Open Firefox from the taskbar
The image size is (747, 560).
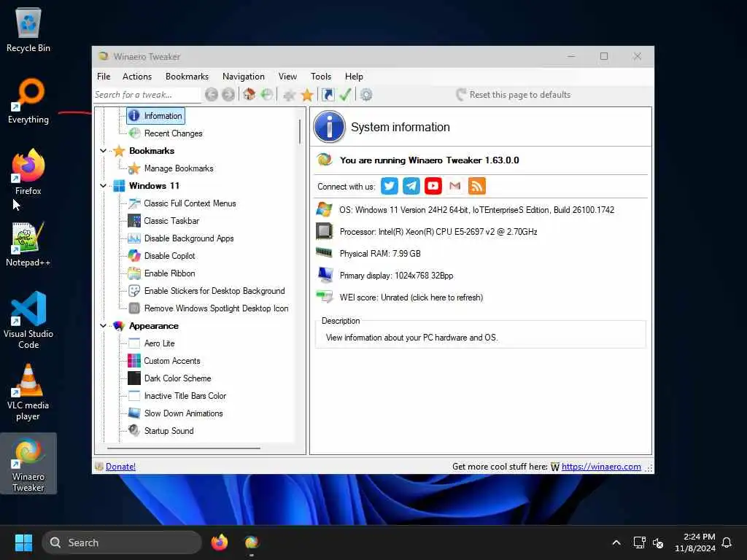[x=219, y=542]
